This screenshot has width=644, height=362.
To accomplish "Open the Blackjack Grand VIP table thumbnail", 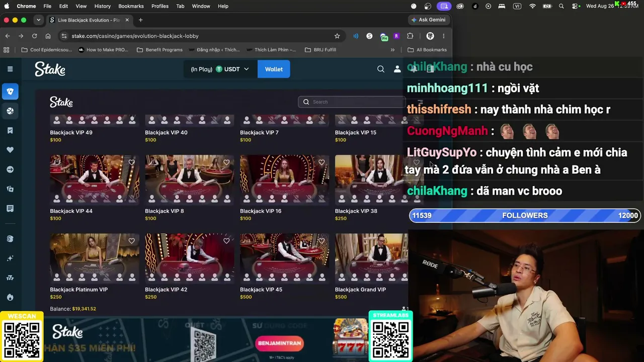I will (x=371, y=258).
